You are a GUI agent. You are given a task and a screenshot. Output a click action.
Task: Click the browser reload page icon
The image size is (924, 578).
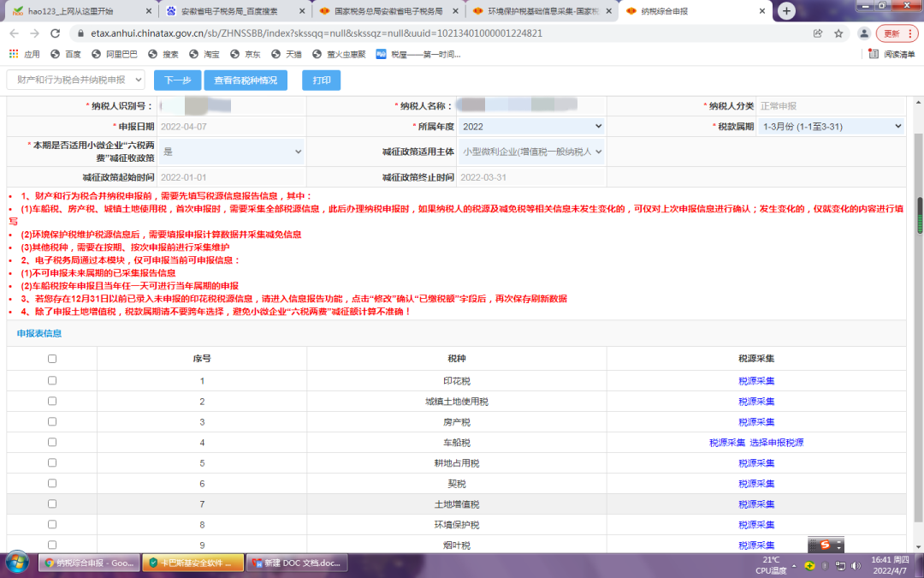pos(55,33)
